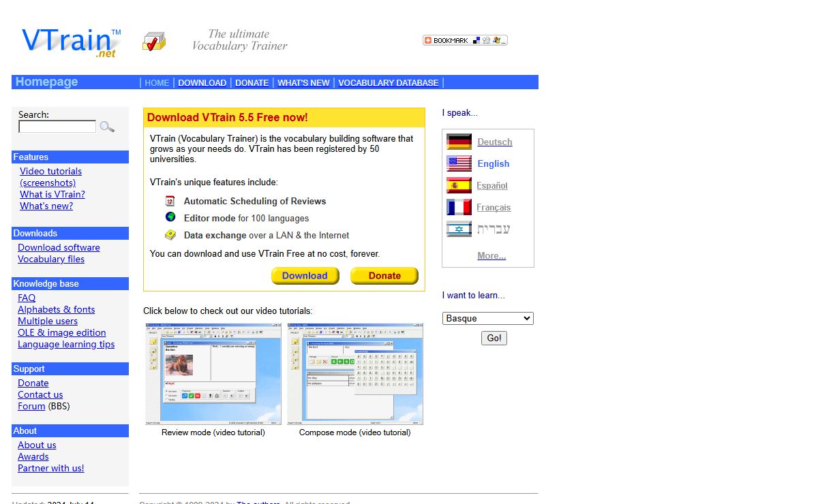Select the Français language link

[x=494, y=207]
